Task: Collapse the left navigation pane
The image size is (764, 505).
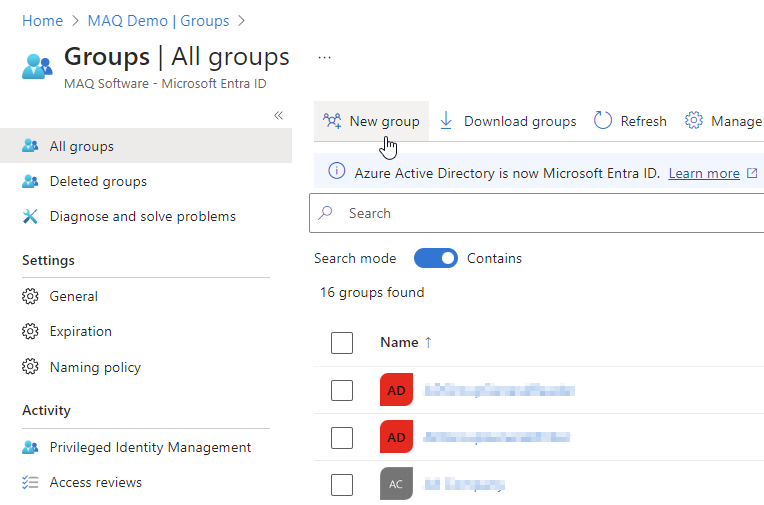Action: point(278,116)
